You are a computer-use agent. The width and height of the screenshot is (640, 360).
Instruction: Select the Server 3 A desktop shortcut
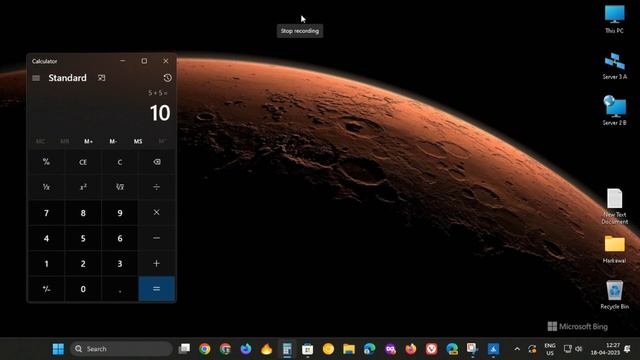click(x=614, y=66)
